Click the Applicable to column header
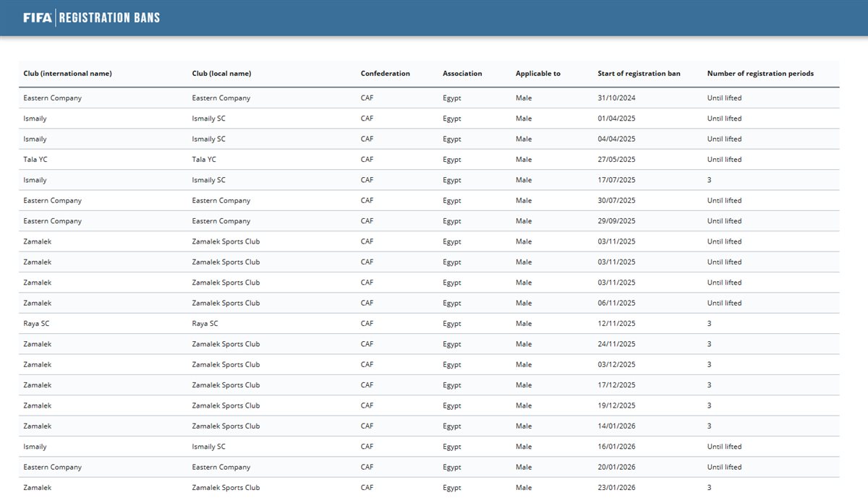The height and width of the screenshot is (503, 868). (x=537, y=74)
